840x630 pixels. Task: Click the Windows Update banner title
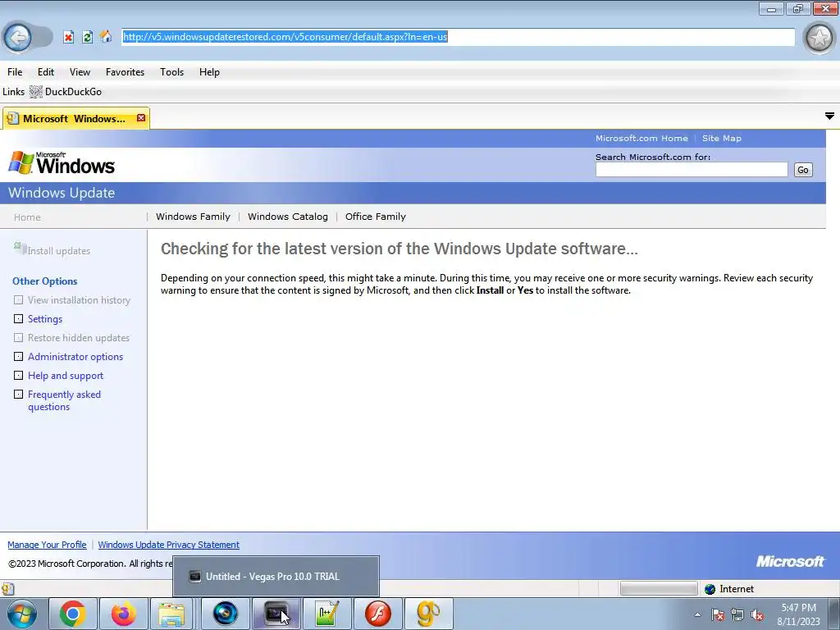tap(62, 193)
